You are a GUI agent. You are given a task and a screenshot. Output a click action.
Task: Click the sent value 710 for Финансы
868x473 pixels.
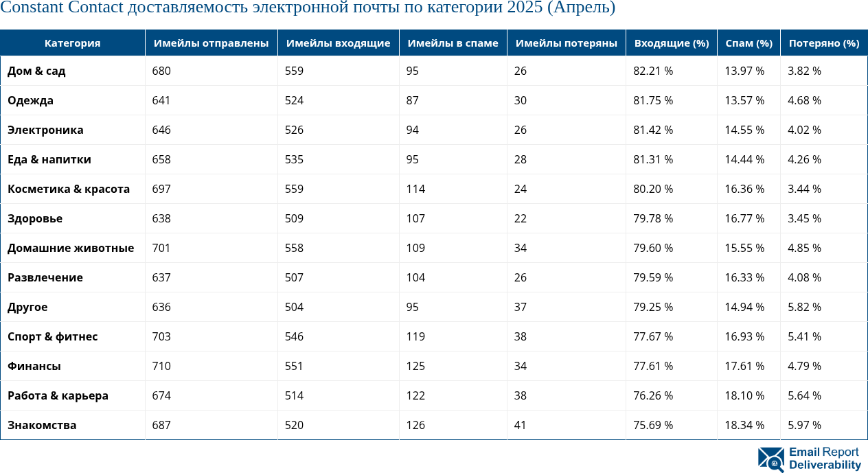coord(161,366)
